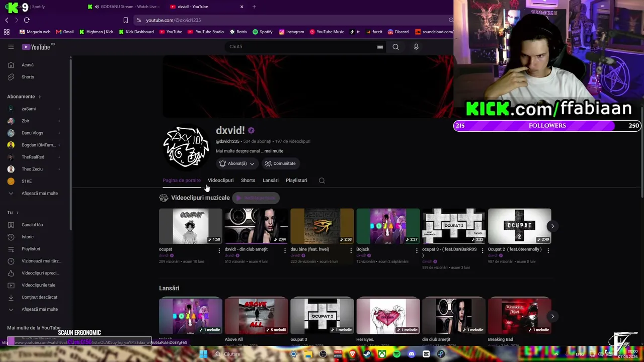Open the 'Breaking Bad' release thumbnail
Screen dimensions: 644x362
click(519, 316)
